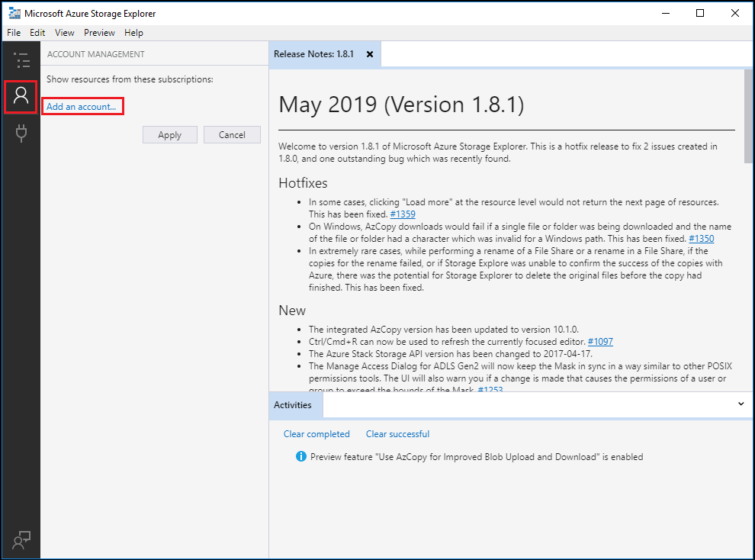The height and width of the screenshot is (560, 755).
Task: Click the Azure Storage Explorer app icon
Action: point(14,14)
